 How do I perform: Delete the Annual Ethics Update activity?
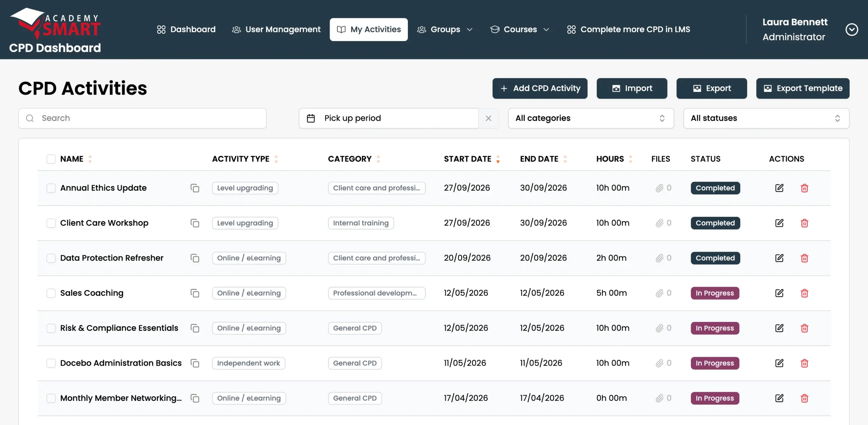click(x=804, y=188)
